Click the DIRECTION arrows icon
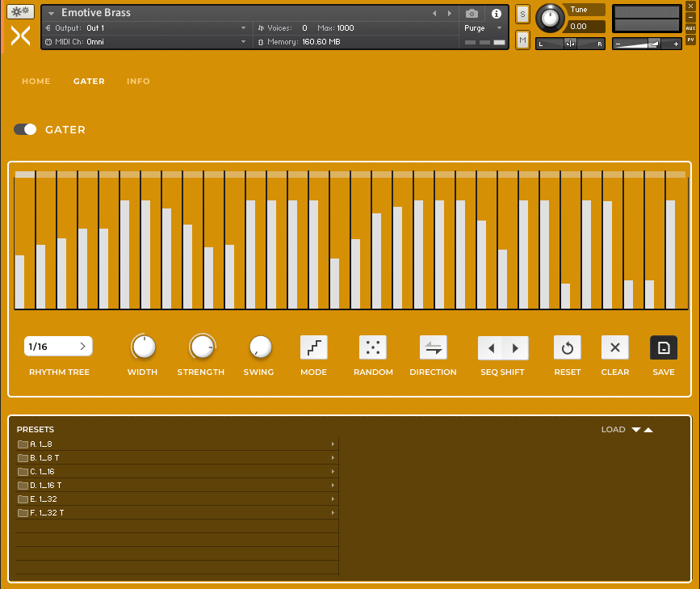 (x=433, y=347)
